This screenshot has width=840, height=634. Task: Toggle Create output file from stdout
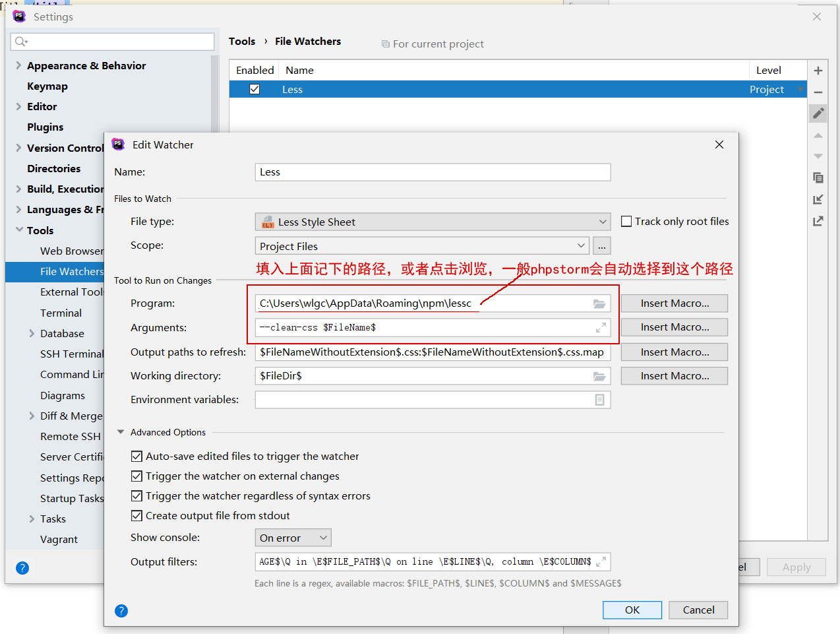coord(136,515)
